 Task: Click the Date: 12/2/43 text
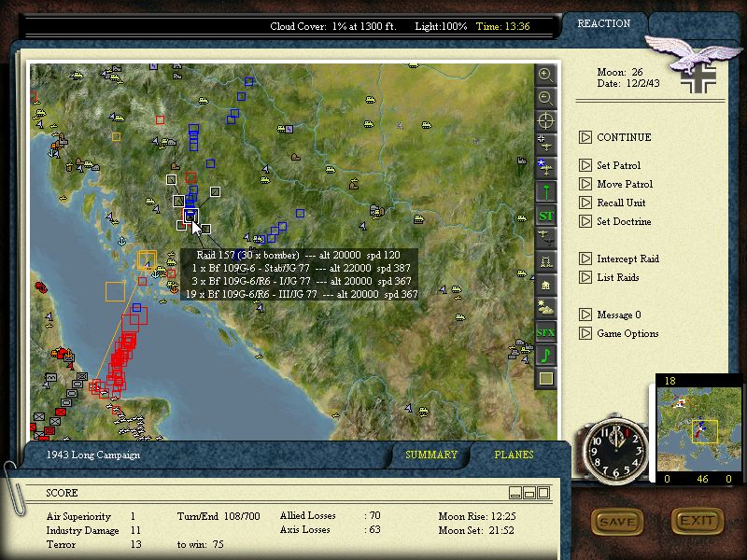click(x=628, y=83)
